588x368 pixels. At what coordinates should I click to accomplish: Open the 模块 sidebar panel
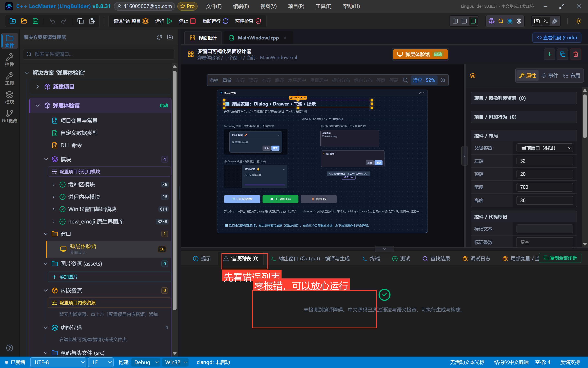(9, 98)
